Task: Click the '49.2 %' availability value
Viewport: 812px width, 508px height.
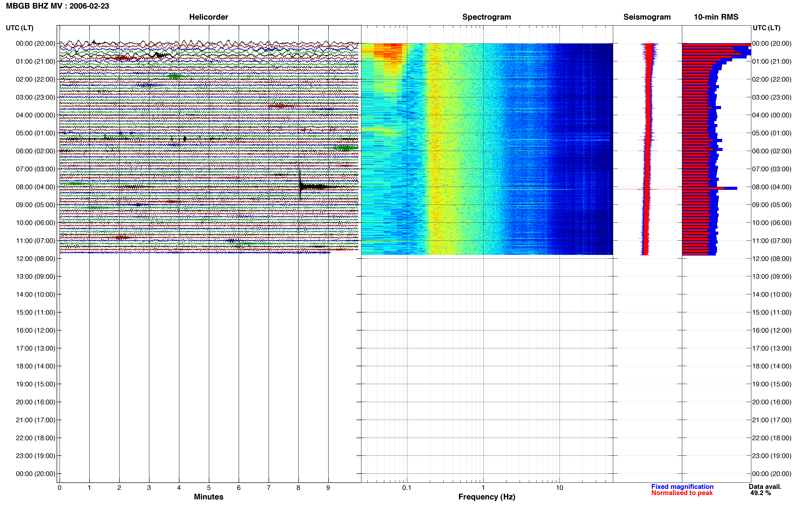Action: [x=761, y=493]
